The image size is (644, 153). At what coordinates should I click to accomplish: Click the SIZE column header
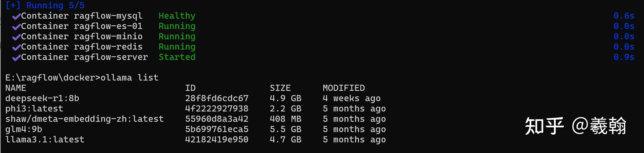pos(280,88)
